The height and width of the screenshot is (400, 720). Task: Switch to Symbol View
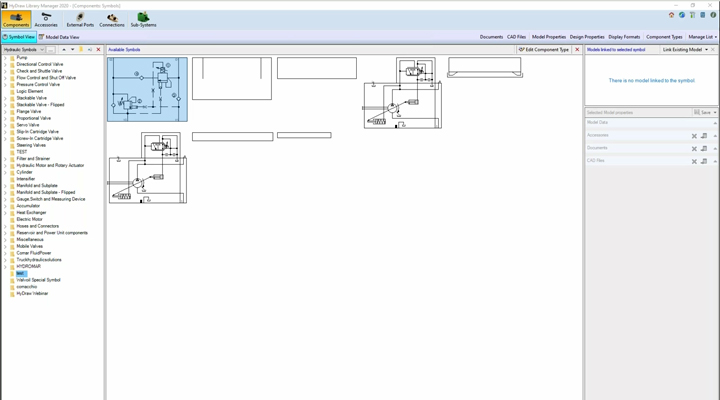19,37
